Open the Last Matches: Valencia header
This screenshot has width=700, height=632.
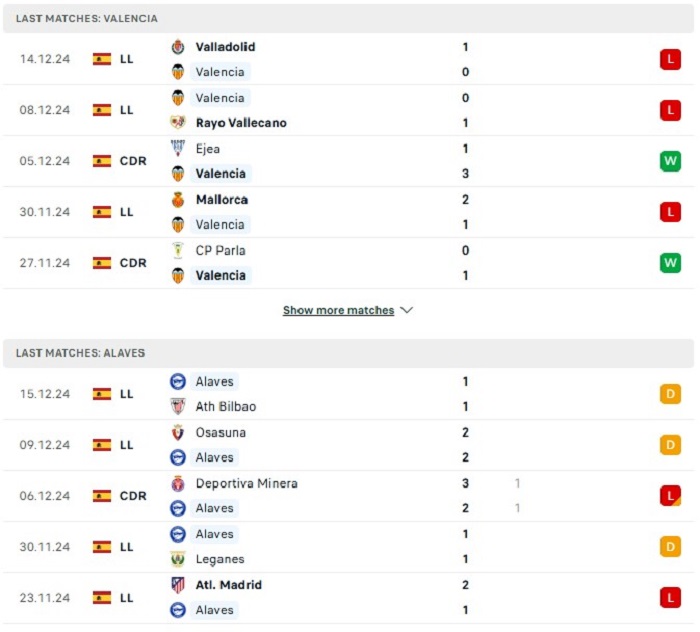click(348, 18)
